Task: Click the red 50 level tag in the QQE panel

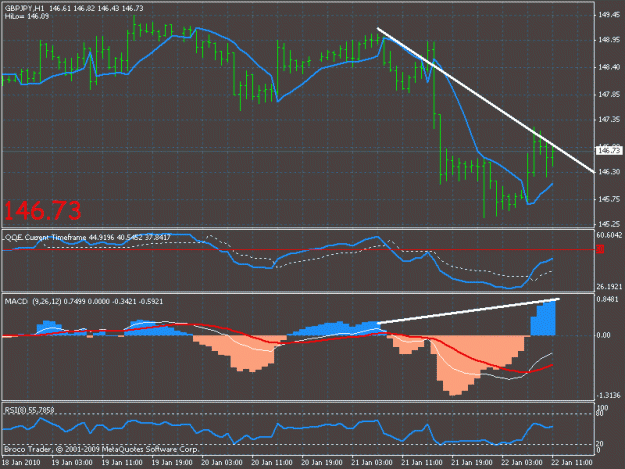Action: click(x=600, y=249)
